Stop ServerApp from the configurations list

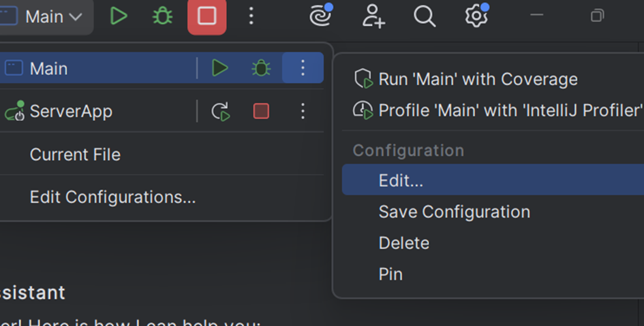pyautogui.click(x=261, y=111)
